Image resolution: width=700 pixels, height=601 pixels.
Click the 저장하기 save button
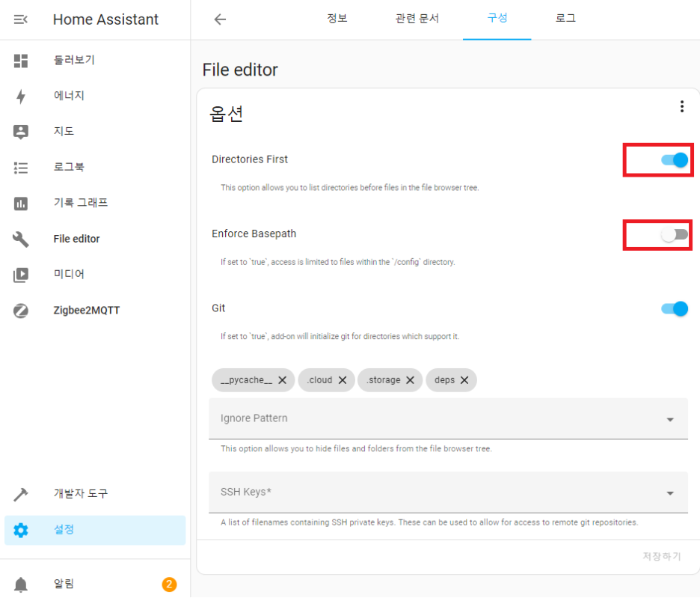click(661, 556)
